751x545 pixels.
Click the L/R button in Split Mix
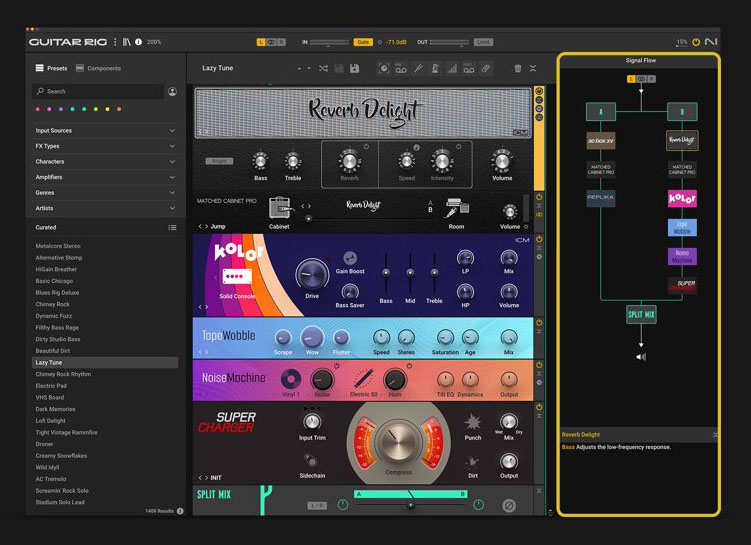coord(317,506)
